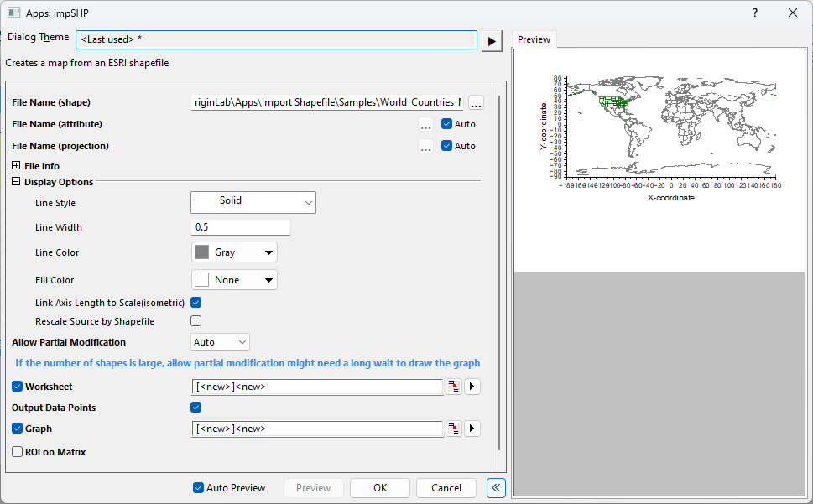Browse for the shape file with ellipsis button

pyautogui.click(x=475, y=102)
